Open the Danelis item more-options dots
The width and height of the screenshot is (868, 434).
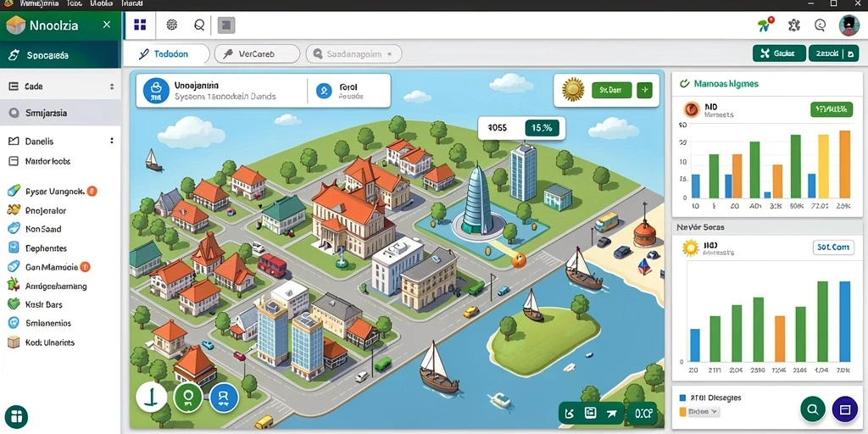[112, 142]
